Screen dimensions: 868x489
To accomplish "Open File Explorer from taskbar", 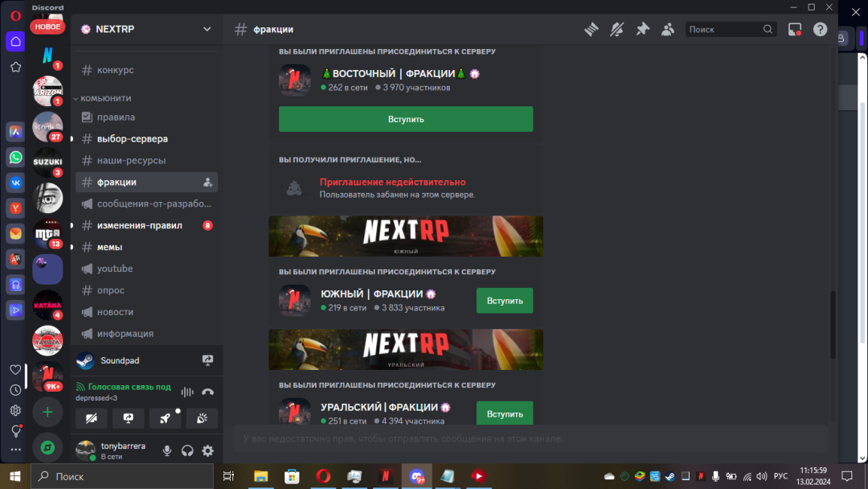I will point(260,476).
